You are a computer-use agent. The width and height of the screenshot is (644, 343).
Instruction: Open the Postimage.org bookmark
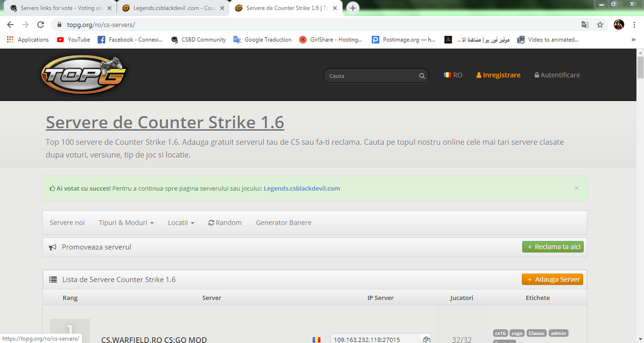[404, 40]
